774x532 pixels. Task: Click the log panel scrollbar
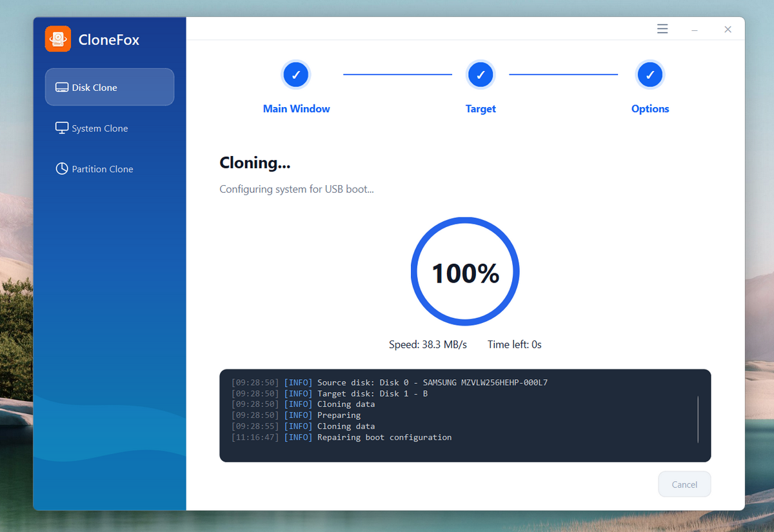698,419
